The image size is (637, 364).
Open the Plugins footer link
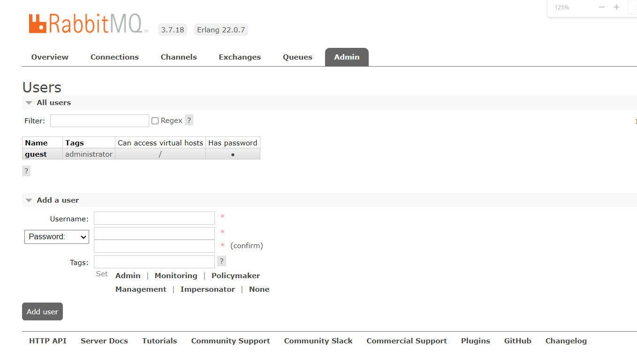476,341
